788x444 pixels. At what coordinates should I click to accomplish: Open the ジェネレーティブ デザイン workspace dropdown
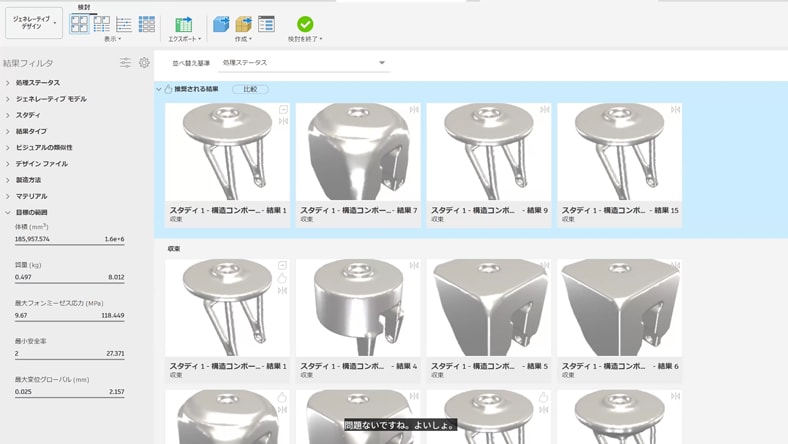pos(34,23)
